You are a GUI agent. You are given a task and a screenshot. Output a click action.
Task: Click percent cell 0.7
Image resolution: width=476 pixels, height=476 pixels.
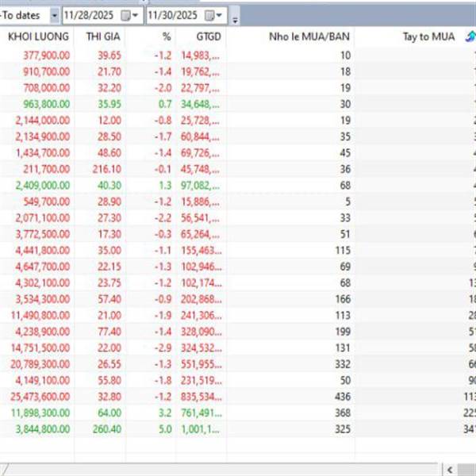pos(165,104)
